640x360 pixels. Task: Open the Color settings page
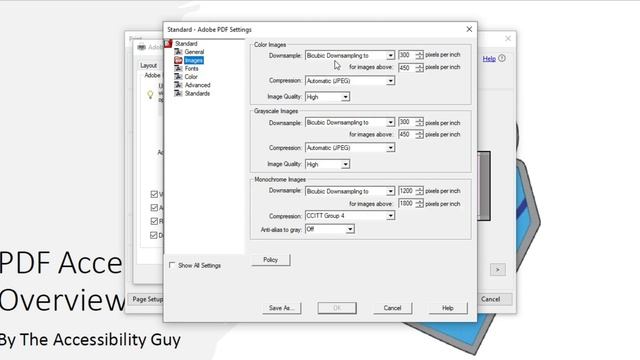[x=191, y=76]
